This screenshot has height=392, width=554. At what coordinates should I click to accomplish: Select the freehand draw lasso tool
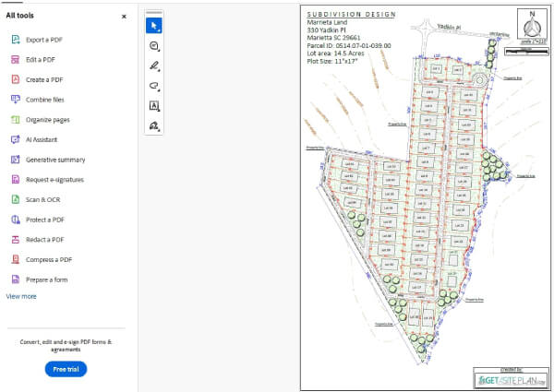154,86
